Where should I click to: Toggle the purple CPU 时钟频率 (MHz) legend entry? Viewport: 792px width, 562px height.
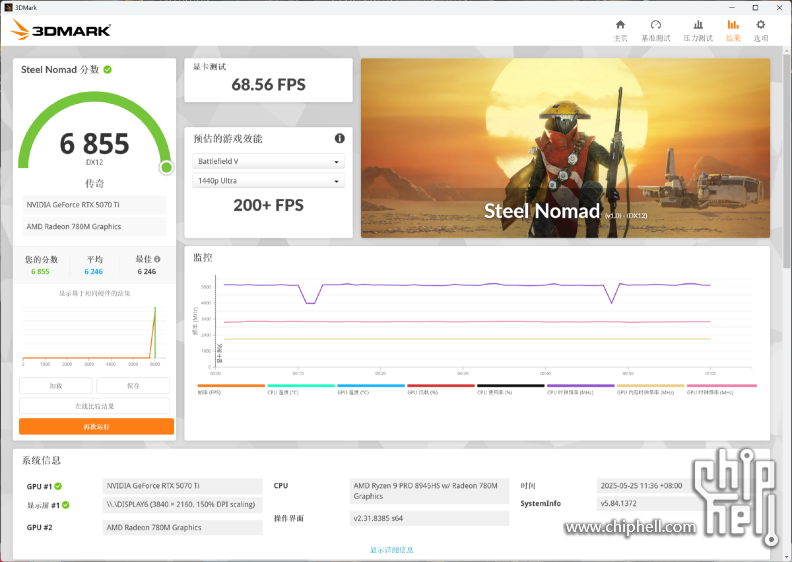[x=580, y=389]
